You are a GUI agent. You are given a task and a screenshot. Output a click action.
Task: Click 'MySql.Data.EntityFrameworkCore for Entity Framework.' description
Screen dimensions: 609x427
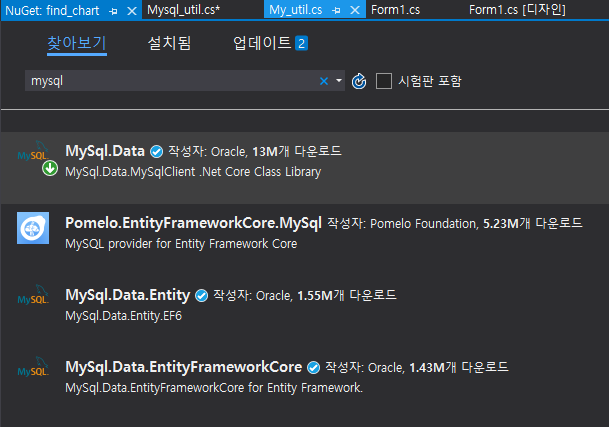214,388
